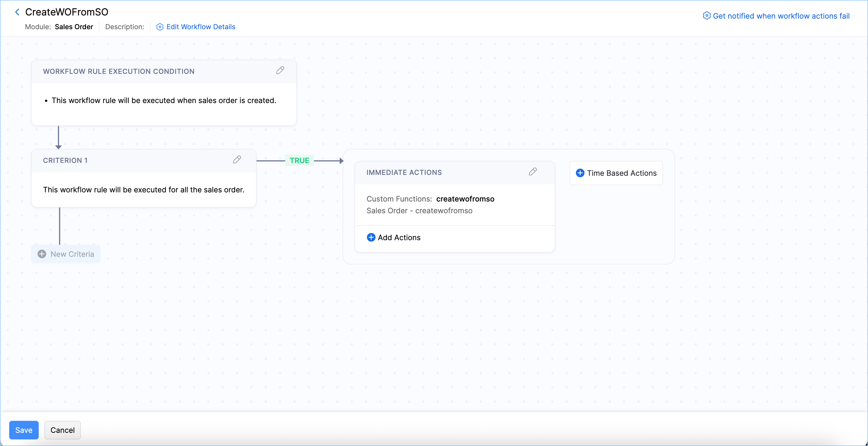The height and width of the screenshot is (446, 868).
Task: Open the Edit Workflow Details link
Action: 200,27
